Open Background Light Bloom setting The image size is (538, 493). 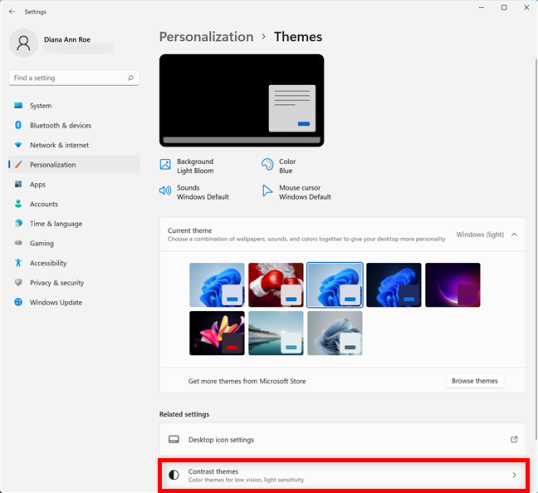(x=187, y=166)
